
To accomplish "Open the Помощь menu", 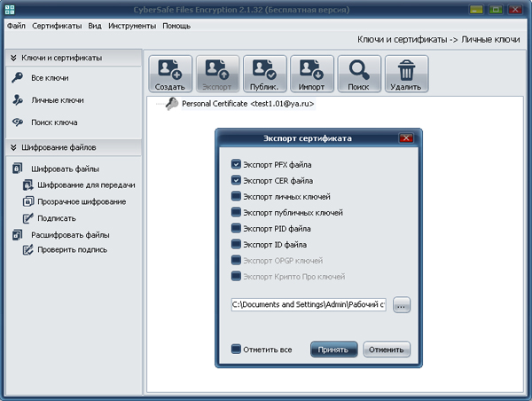I will [176, 26].
